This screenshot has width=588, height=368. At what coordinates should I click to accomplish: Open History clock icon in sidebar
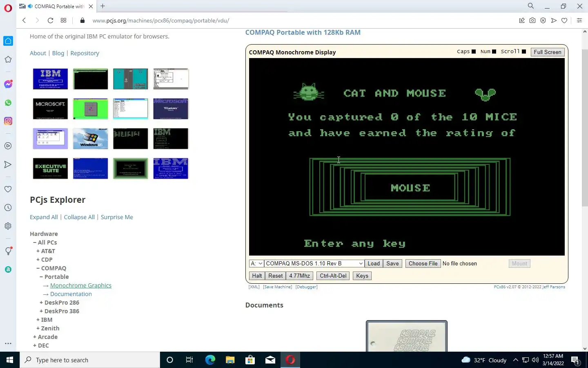click(8, 208)
